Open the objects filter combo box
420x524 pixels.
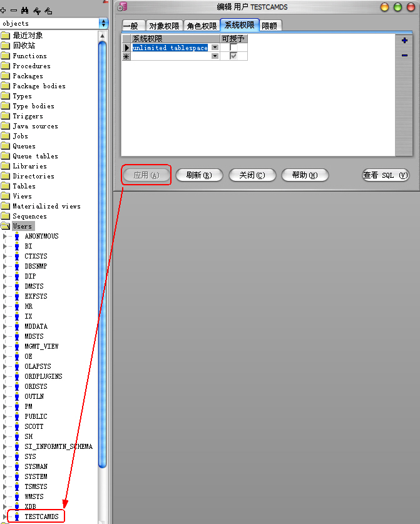click(103, 23)
